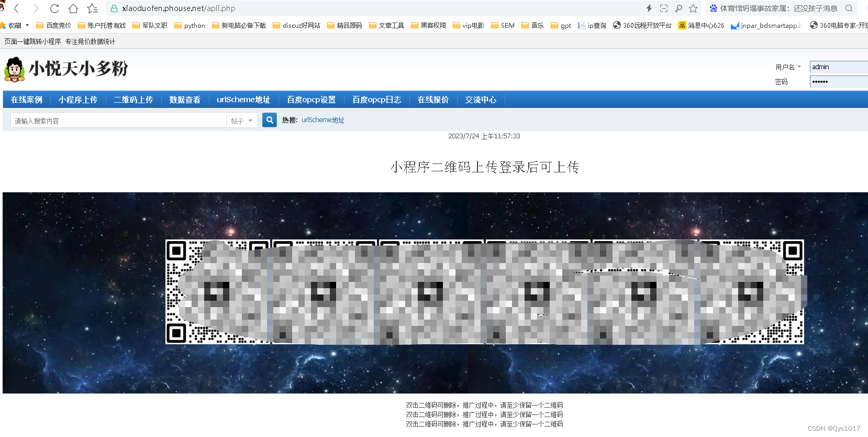This screenshot has height=437, width=868.
Task: Click the timestamp 2023/7/24 上午11:57:33
Action: tap(484, 136)
